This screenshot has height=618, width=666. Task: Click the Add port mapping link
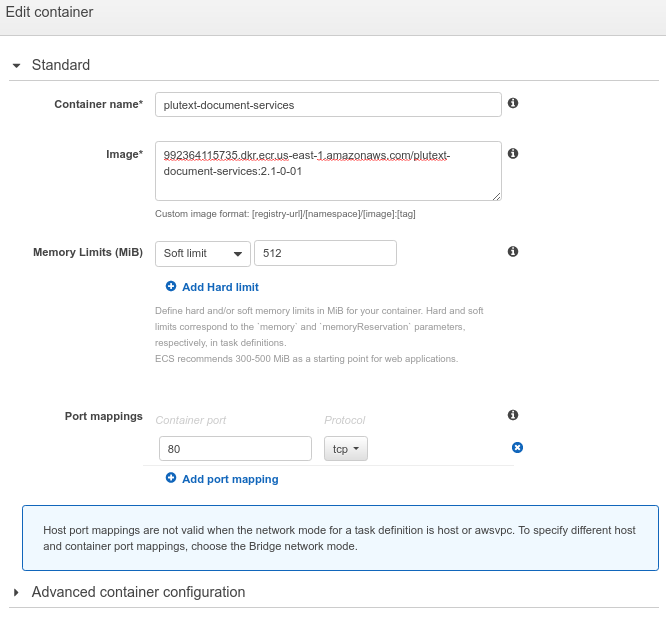(x=230, y=479)
